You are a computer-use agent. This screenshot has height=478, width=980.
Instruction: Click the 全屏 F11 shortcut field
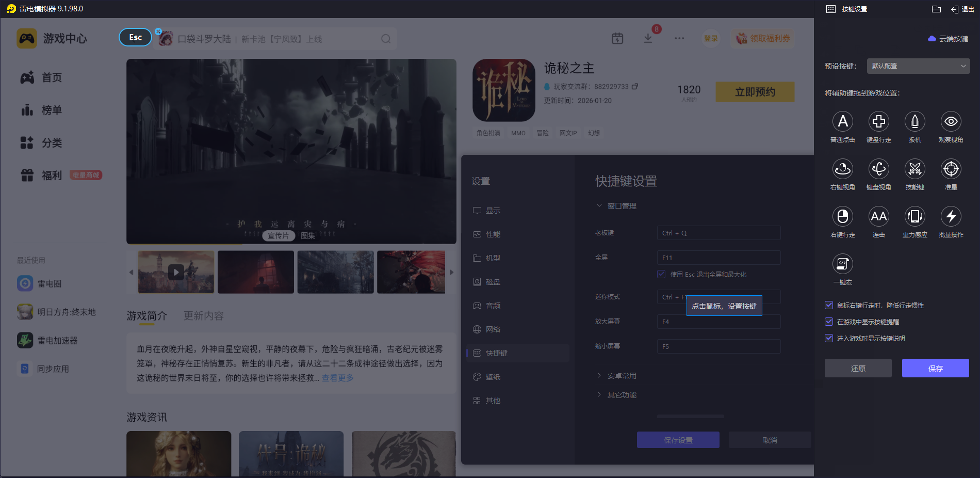pyautogui.click(x=719, y=258)
